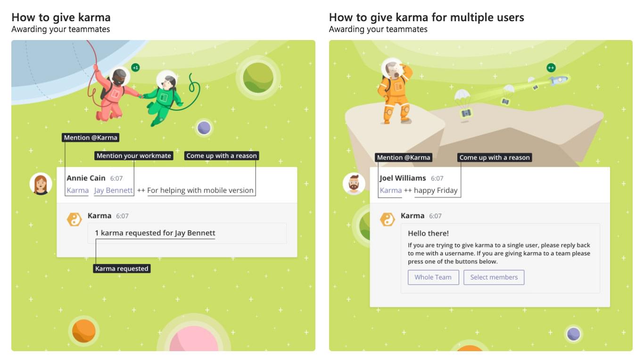Click the 'Mention your workmate' label
This screenshot has height=362, width=644.
[x=134, y=156]
